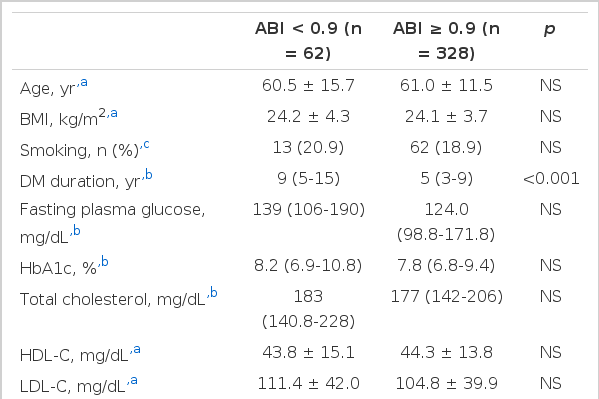Open footnote a link beside HDL-C, mg/dL
This screenshot has width=599, height=399.
point(137,349)
